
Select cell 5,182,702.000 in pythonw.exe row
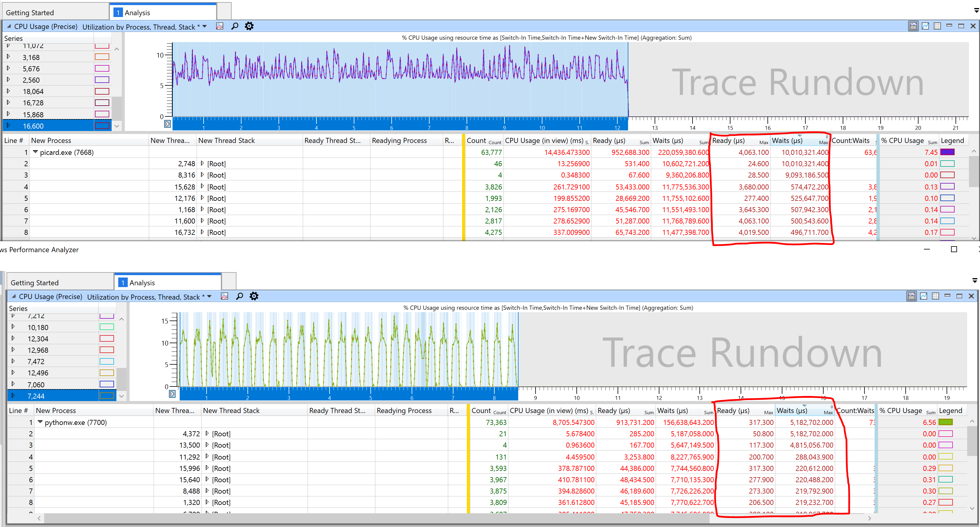(804, 422)
